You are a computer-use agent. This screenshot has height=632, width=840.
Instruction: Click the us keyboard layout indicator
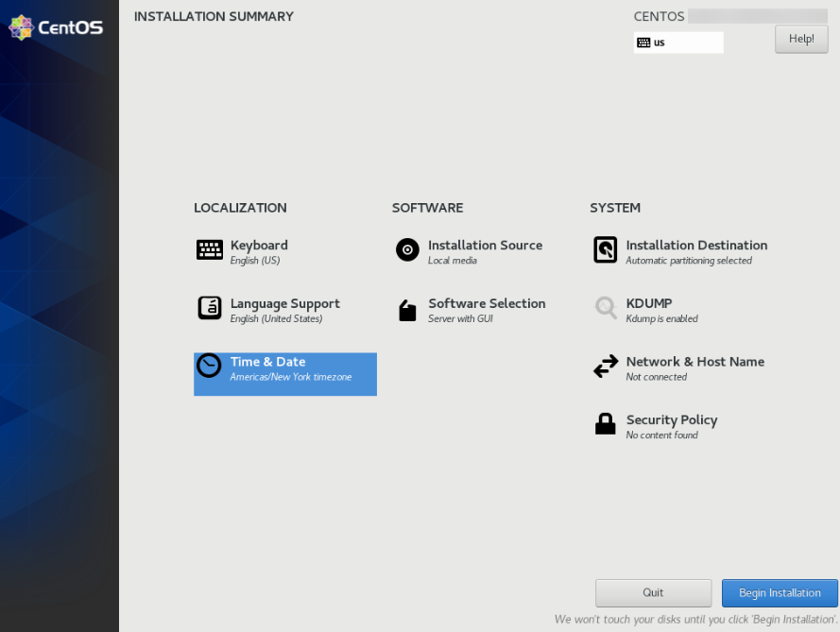click(678, 43)
